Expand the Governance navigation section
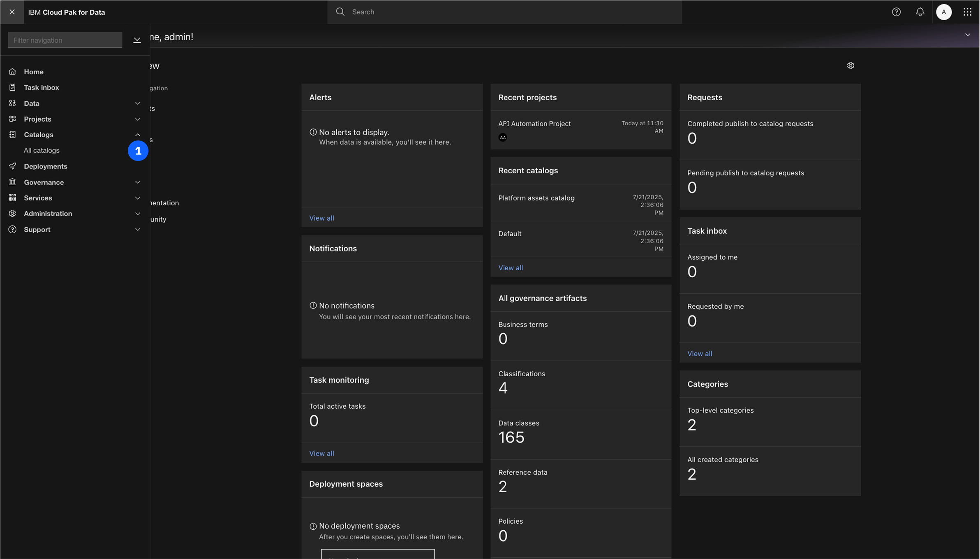 tap(138, 182)
